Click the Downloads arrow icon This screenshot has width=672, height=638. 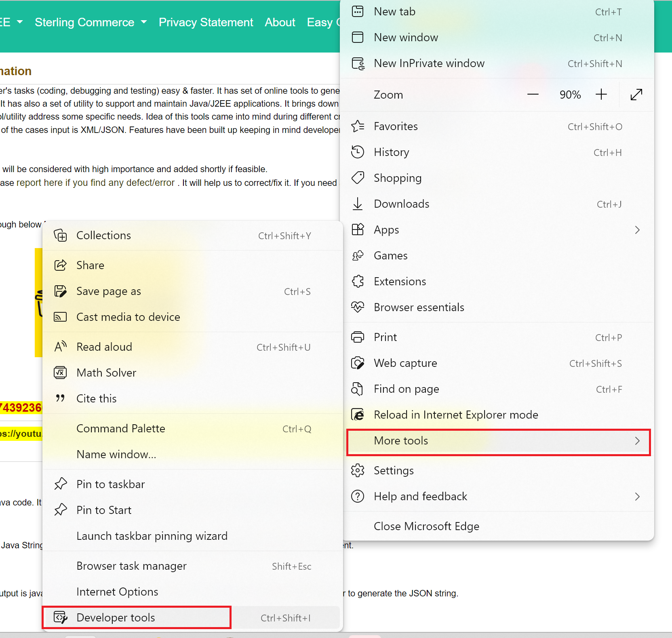[x=358, y=204]
